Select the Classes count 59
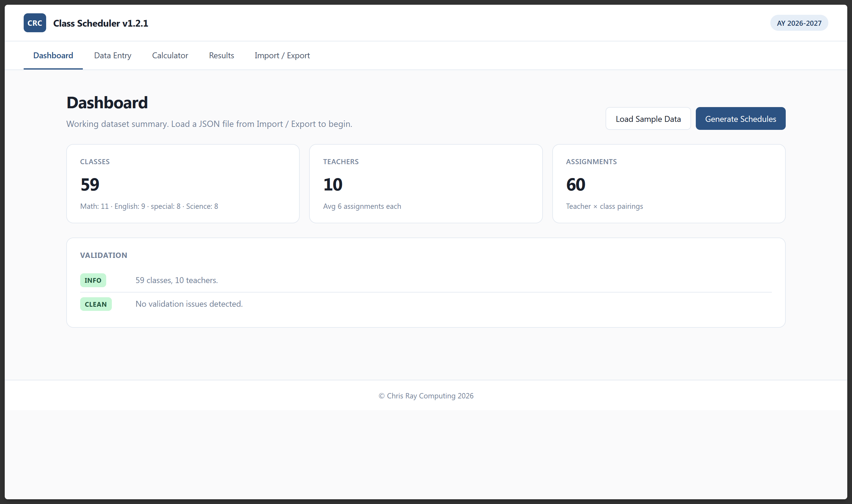 90,184
